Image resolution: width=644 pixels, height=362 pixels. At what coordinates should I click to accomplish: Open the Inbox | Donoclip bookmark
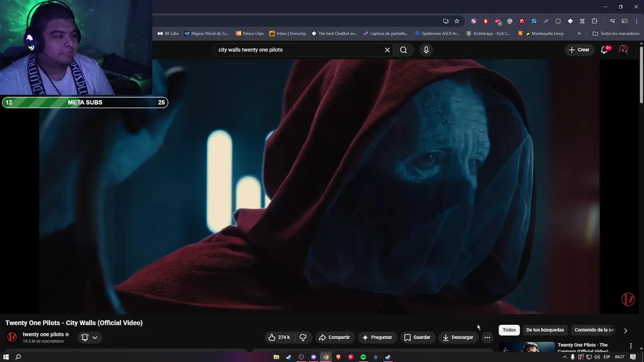(x=287, y=34)
